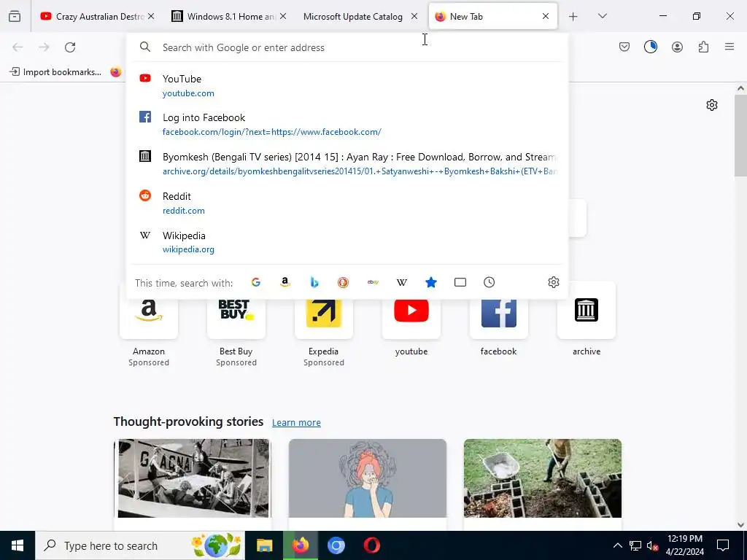Search this time with Amazon icon
The height and width of the screenshot is (560, 747).
[x=285, y=282]
